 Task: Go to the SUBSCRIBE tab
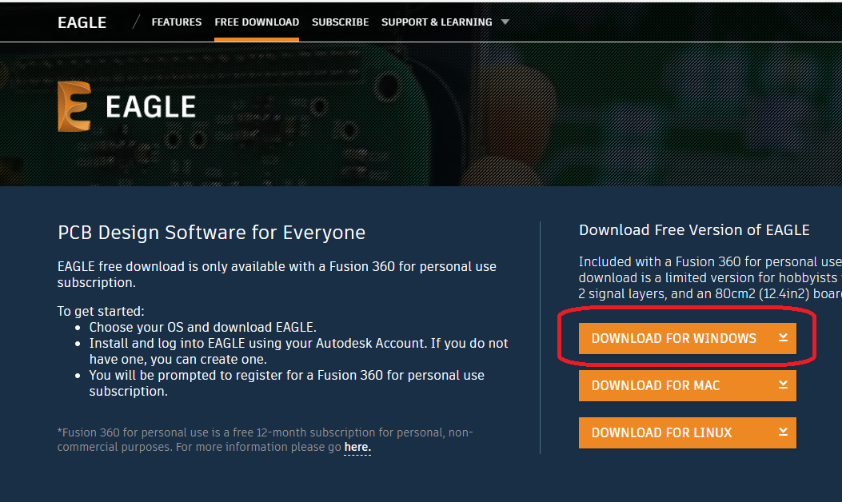tap(340, 22)
